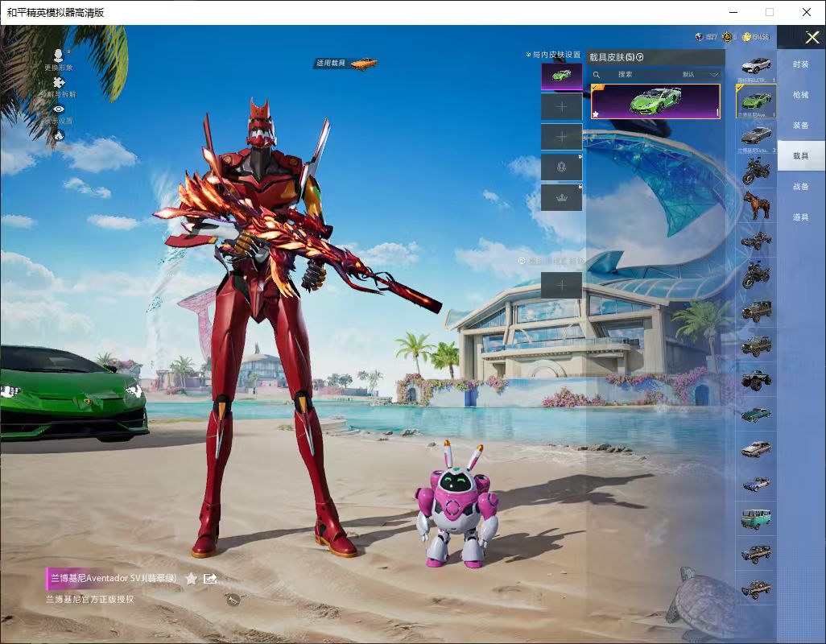
Task: Open the help question mark beside 载具皮肤(5)
Action: (640, 57)
